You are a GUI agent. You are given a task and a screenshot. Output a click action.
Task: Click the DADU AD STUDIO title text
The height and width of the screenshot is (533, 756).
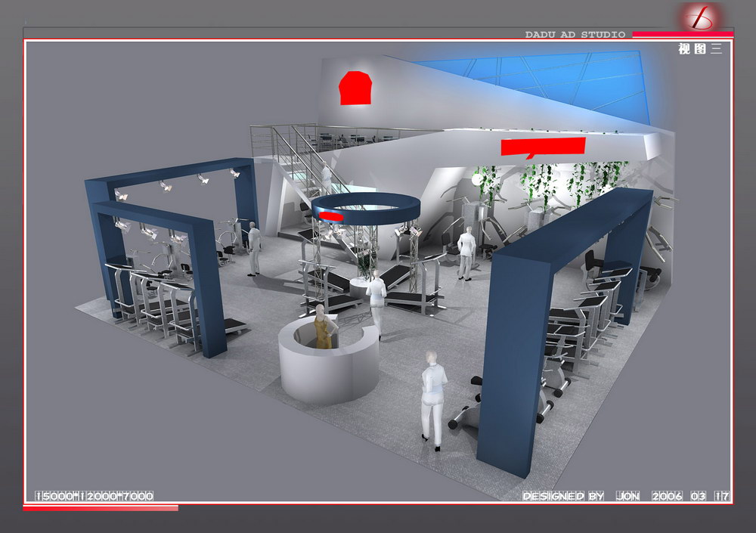click(x=575, y=35)
